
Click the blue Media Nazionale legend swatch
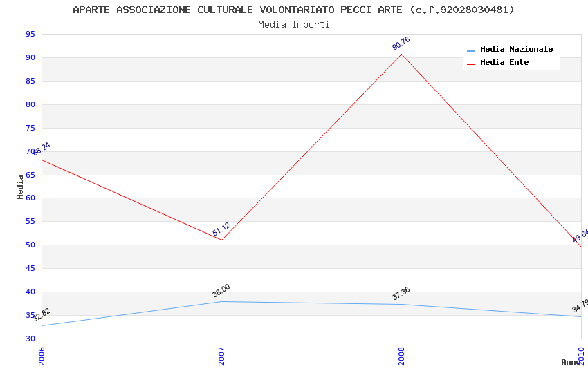(470, 50)
